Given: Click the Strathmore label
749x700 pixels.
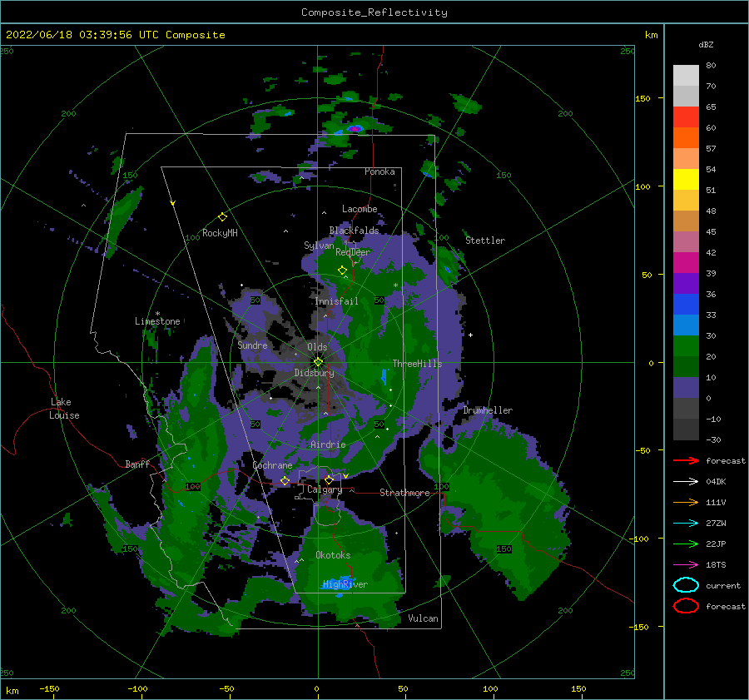Looking at the screenshot, I should point(404,493).
